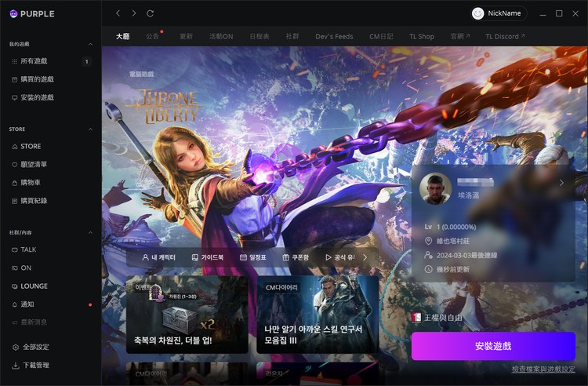Image resolution: width=588 pixels, height=386 pixels.
Task: Open the CM日記 tab
Action: tap(381, 36)
